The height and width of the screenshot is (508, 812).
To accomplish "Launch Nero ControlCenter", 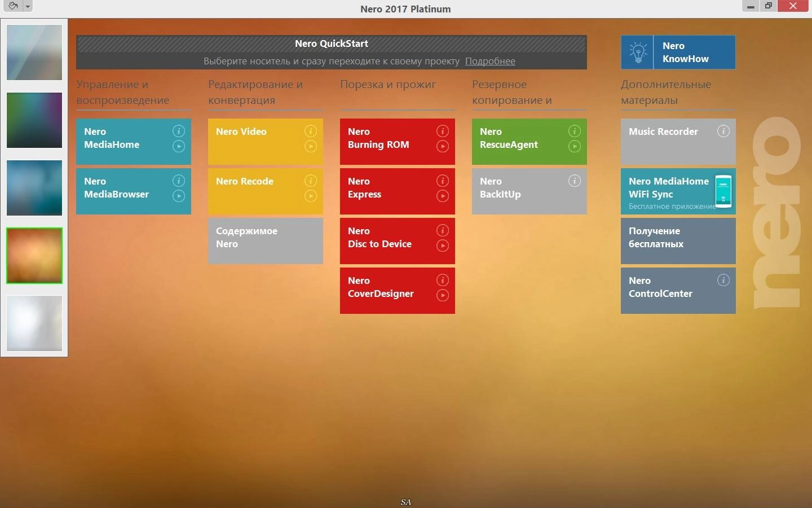I will pyautogui.click(x=678, y=291).
